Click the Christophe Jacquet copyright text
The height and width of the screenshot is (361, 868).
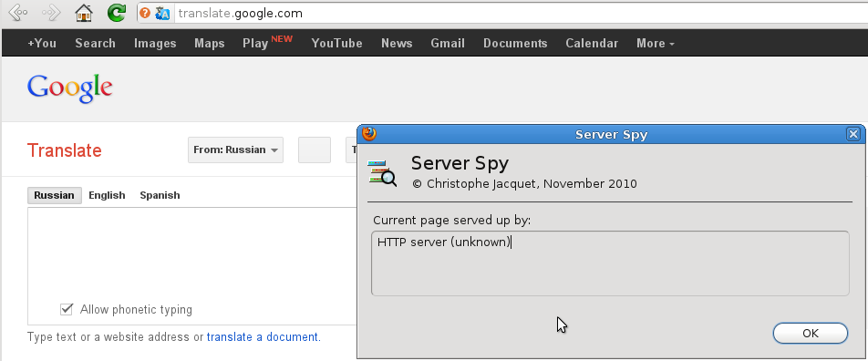tap(524, 183)
